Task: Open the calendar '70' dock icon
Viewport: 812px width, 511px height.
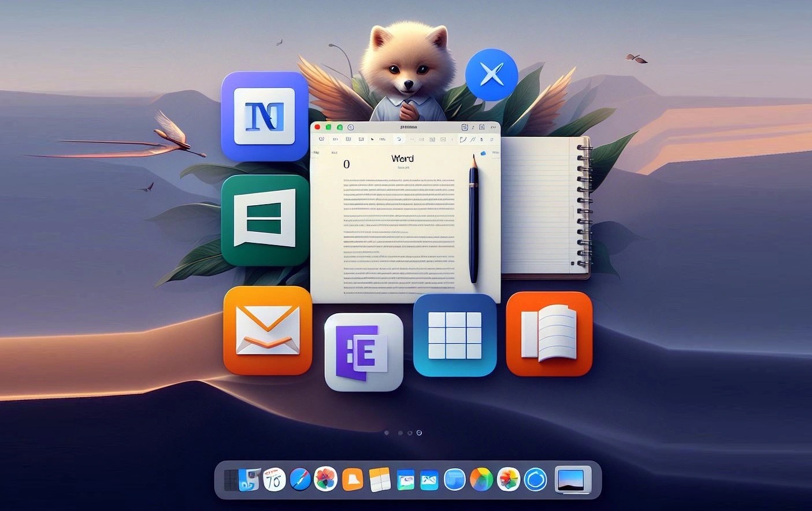Action: coord(275,480)
